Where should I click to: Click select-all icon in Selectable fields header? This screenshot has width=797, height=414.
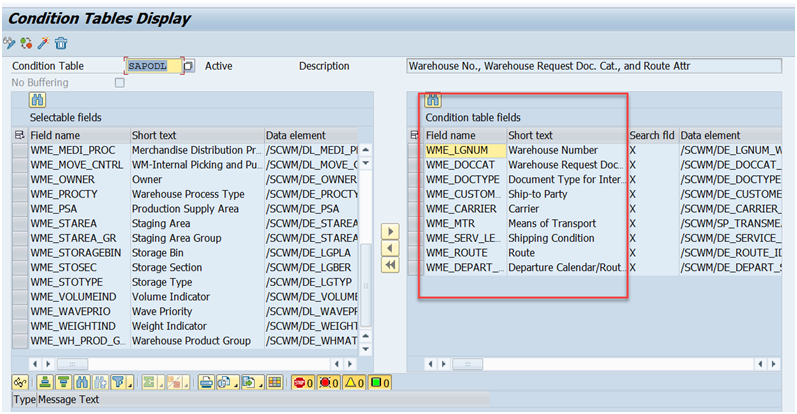(19, 135)
